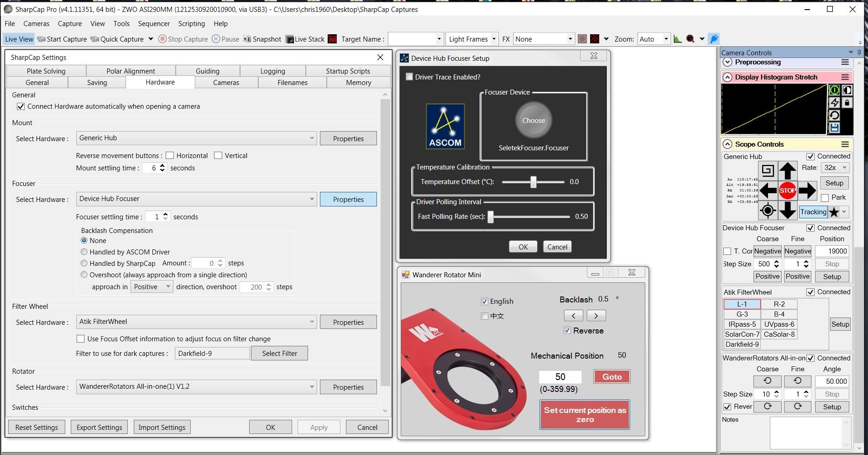Open Display Histogram Stretch hamburger menu
The height and width of the screenshot is (455, 868).
point(845,77)
